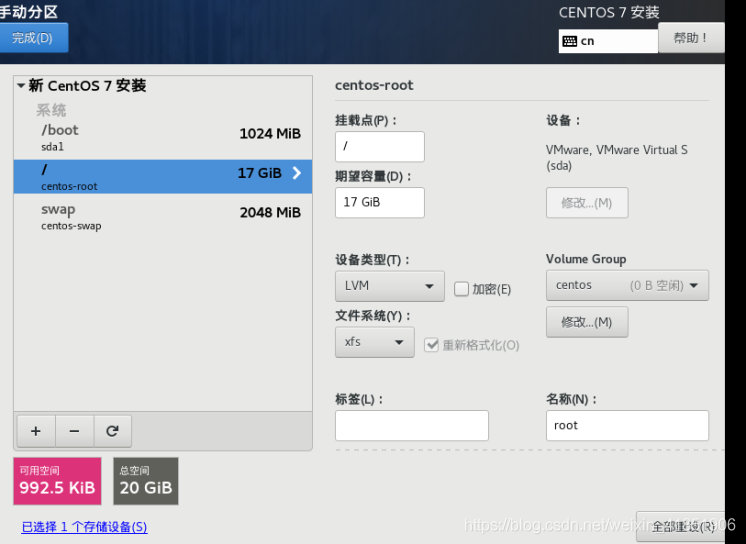Click the empty 标签(L) label field
746x544 pixels.
point(412,425)
